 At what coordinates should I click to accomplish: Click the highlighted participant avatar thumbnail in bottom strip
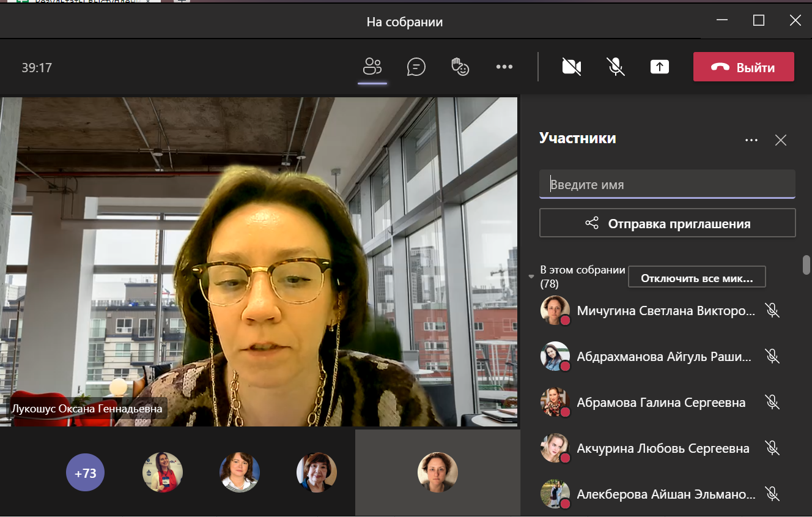pyautogui.click(x=437, y=472)
